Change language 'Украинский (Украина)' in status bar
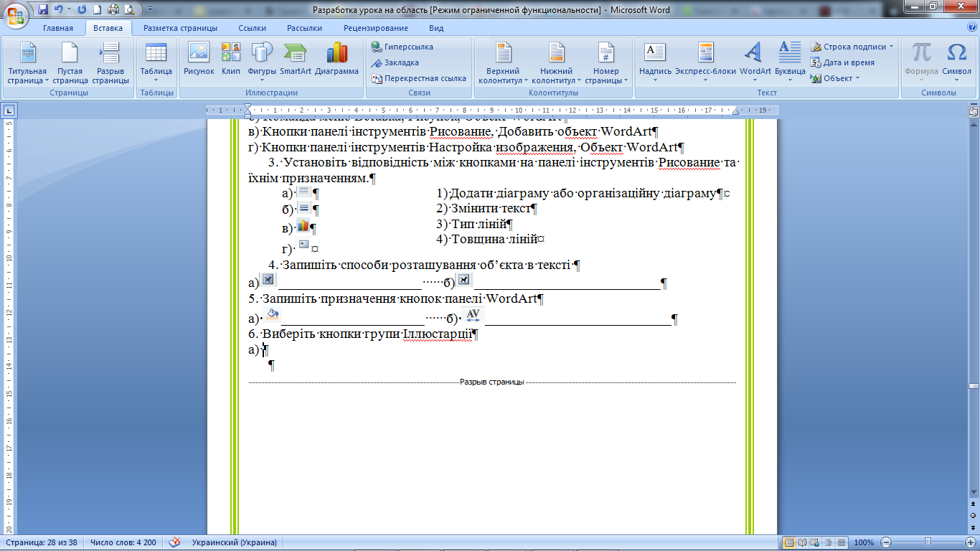Viewport: 980px width, 551px height. point(234,542)
